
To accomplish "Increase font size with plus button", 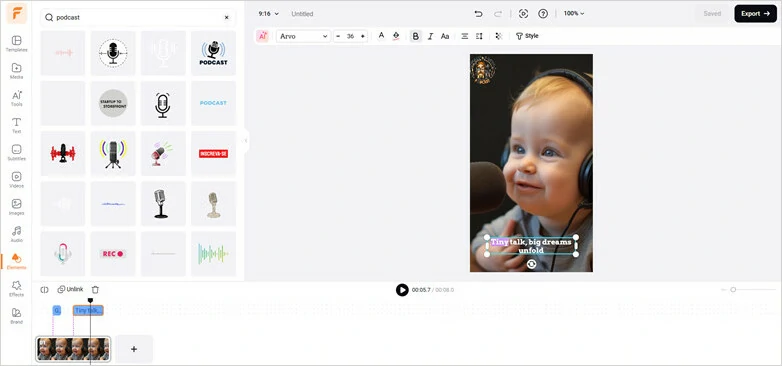I will tap(363, 36).
